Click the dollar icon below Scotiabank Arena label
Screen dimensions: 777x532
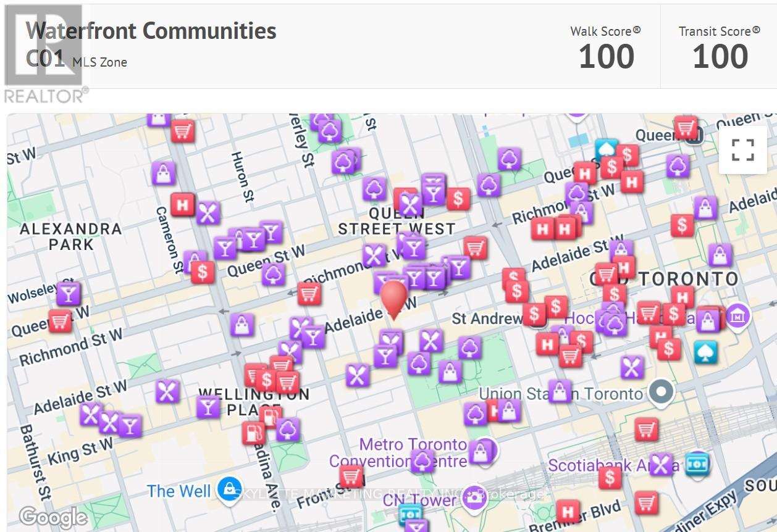[610, 478]
